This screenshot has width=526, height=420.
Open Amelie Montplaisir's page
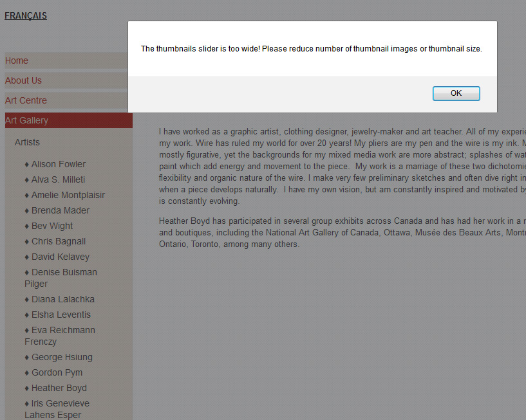tap(65, 195)
